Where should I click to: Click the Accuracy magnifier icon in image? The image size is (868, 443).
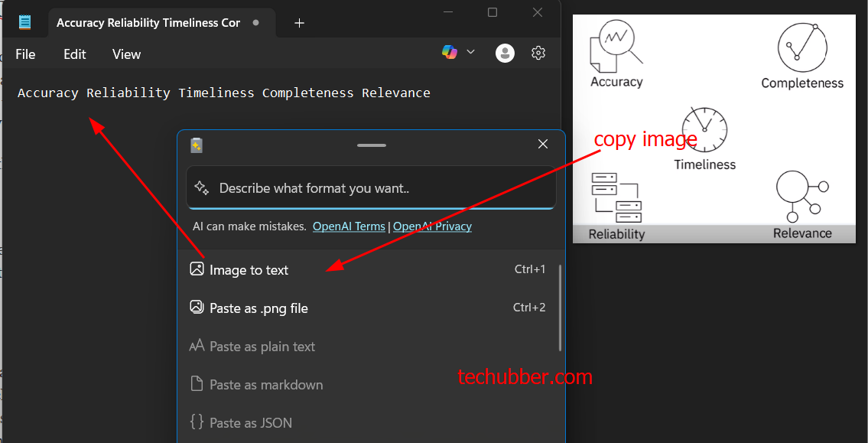[x=616, y=47]
